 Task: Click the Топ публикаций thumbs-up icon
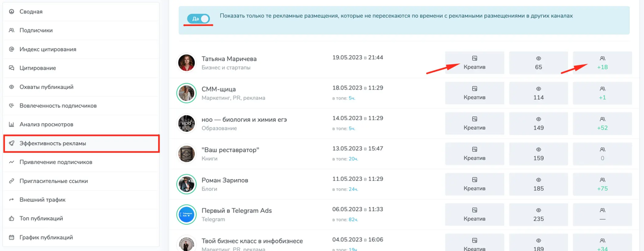(x=11, y=218)
